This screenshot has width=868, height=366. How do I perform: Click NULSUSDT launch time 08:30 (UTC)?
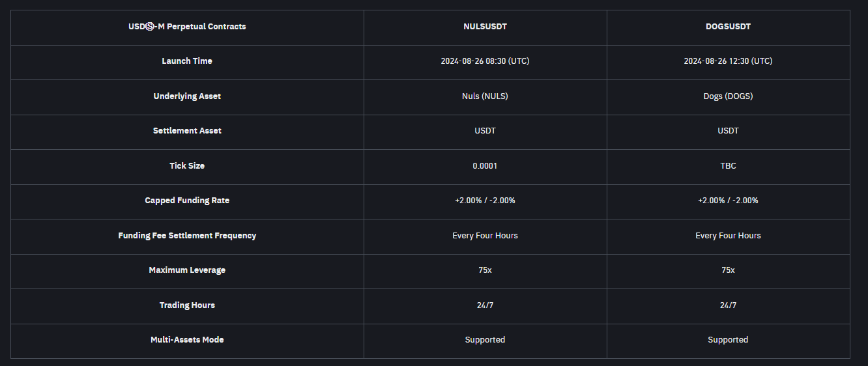pyautogui.click(x=485, y=61)
